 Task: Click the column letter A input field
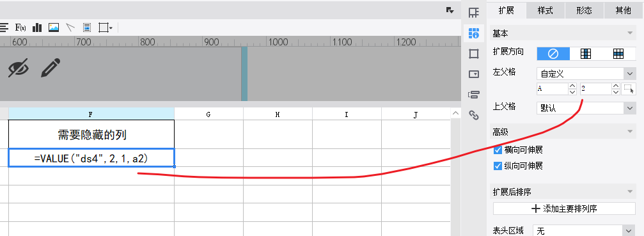(553, 89)
